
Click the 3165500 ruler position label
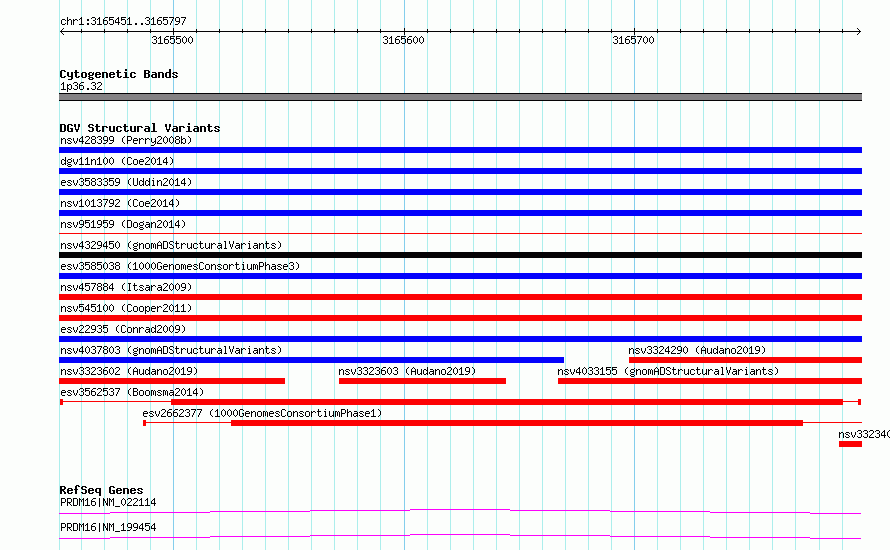pos(173,40)
